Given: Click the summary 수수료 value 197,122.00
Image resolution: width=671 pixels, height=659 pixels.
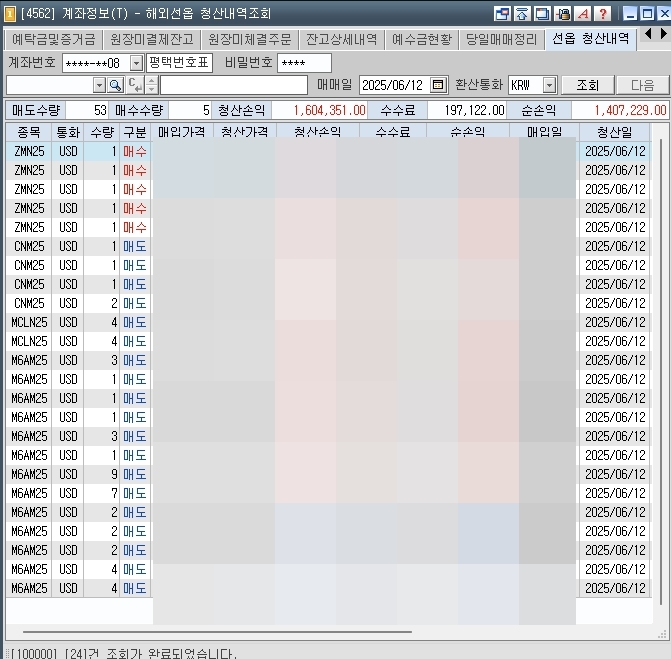Looking at the screenshot, I should (x=466, y=110).
